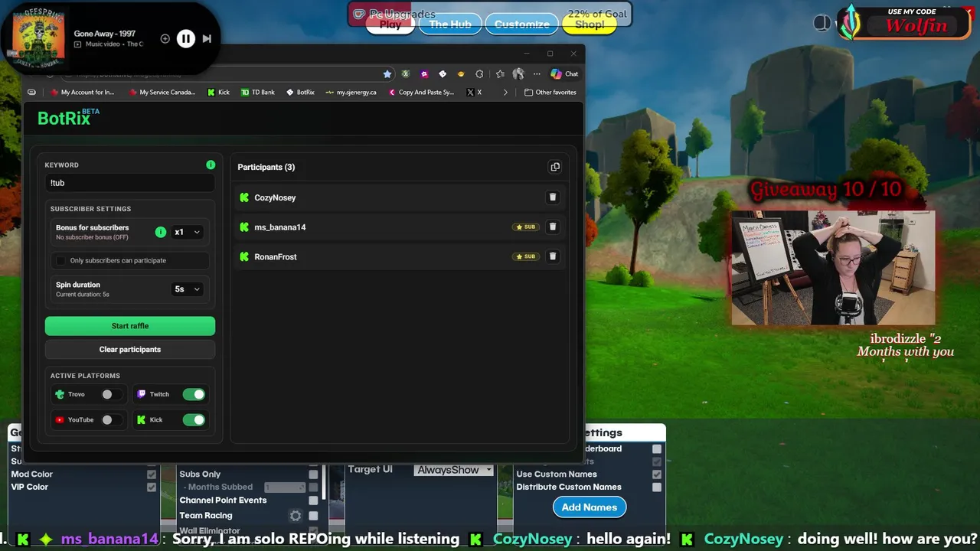Open Team Racing gear settings

[x=296, y=516]
